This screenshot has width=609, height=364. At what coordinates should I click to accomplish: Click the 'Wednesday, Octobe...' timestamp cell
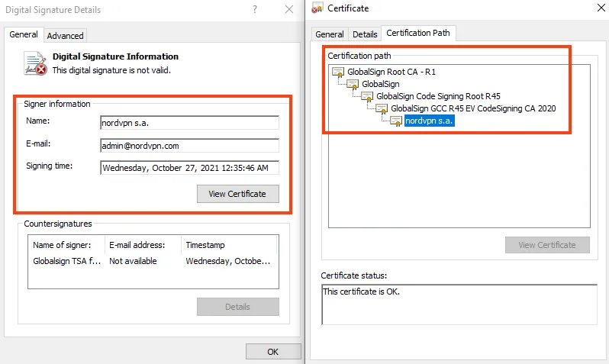click(x=228, y=261)
